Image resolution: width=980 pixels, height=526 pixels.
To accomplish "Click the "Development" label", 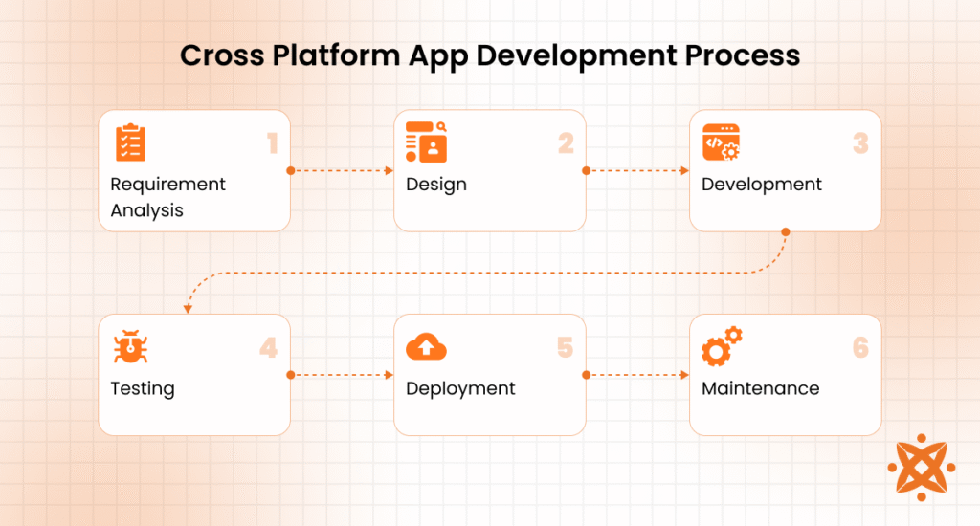I will (761, 185).
